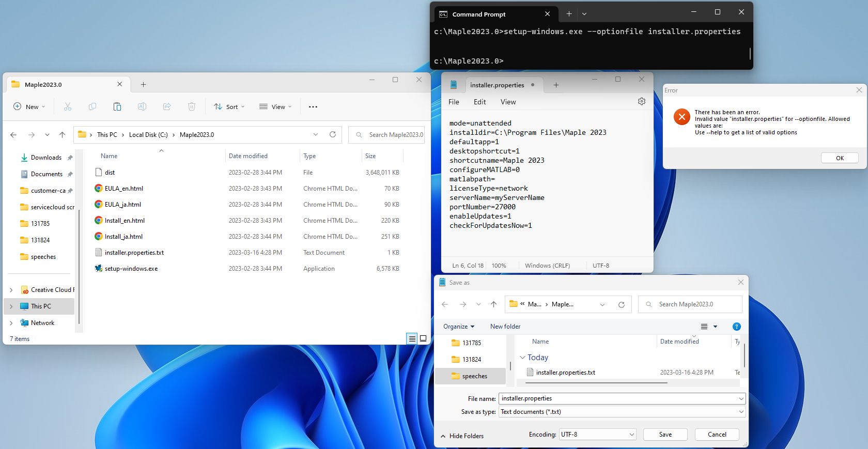Screen dimensions: 868x449
Task: Click the Share icon in File Explorer toolbar
Action: 167,106
